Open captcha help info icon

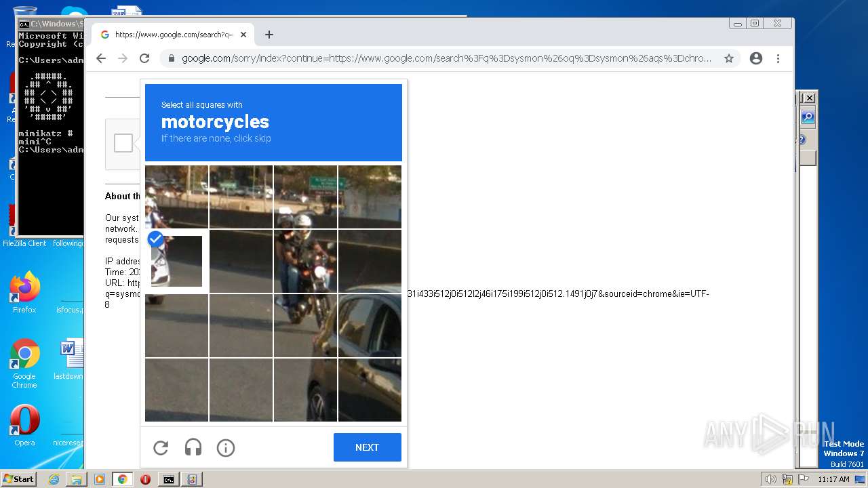[x=226, y=447]
